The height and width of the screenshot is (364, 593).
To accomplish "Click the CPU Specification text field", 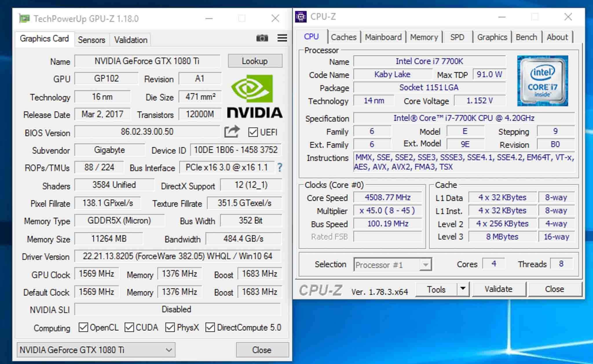I will coord(464,118).
